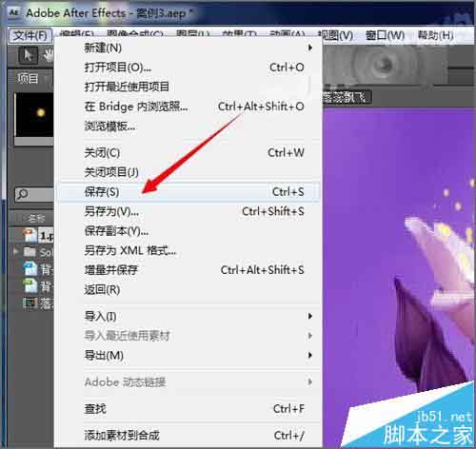Screen dimensions: 476x449
Task: Choose 增量并保存 menu entry
Action: pos(188,270)
